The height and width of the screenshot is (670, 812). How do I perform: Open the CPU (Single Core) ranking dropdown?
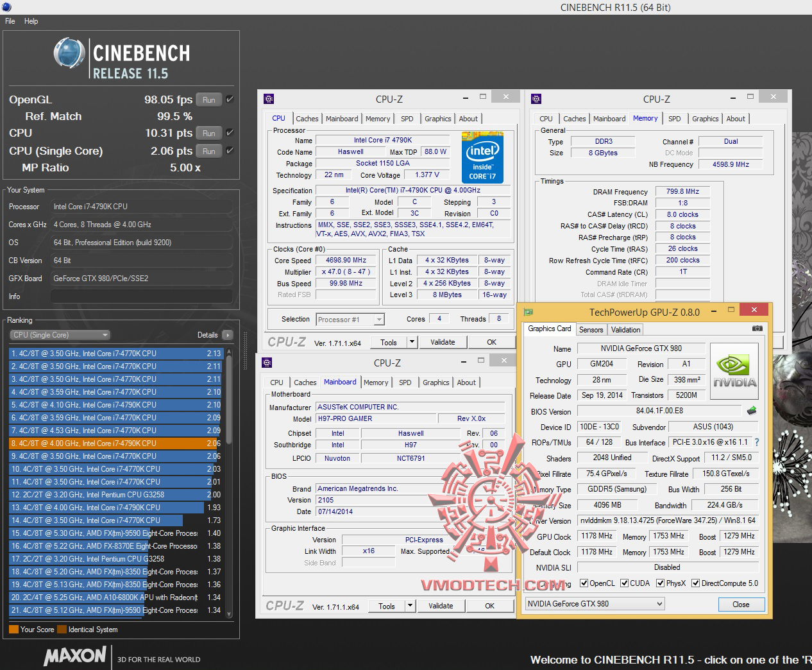60,335
